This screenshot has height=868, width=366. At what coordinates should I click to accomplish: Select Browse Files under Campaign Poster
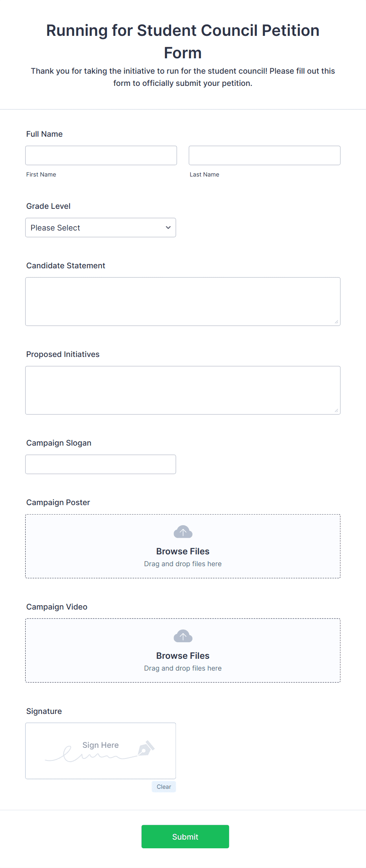(x=183, y=551)
